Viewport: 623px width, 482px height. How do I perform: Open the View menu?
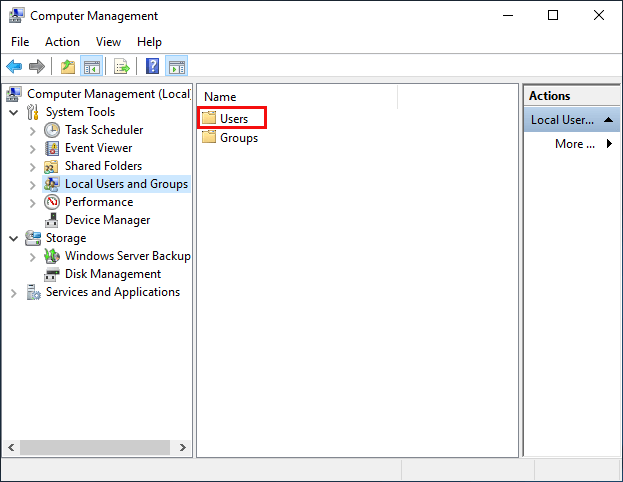click(x=108, y=42)
